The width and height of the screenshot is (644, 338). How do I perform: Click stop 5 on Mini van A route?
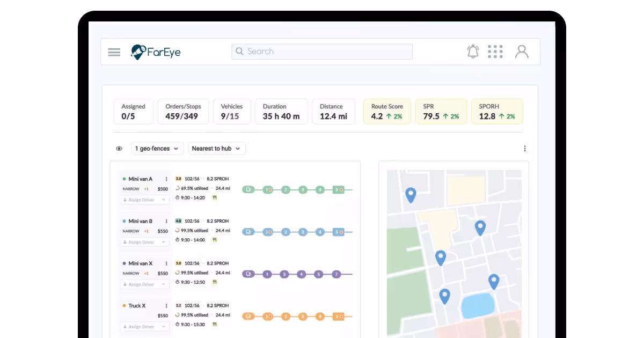pyautogui.click(x=338, y=189)
